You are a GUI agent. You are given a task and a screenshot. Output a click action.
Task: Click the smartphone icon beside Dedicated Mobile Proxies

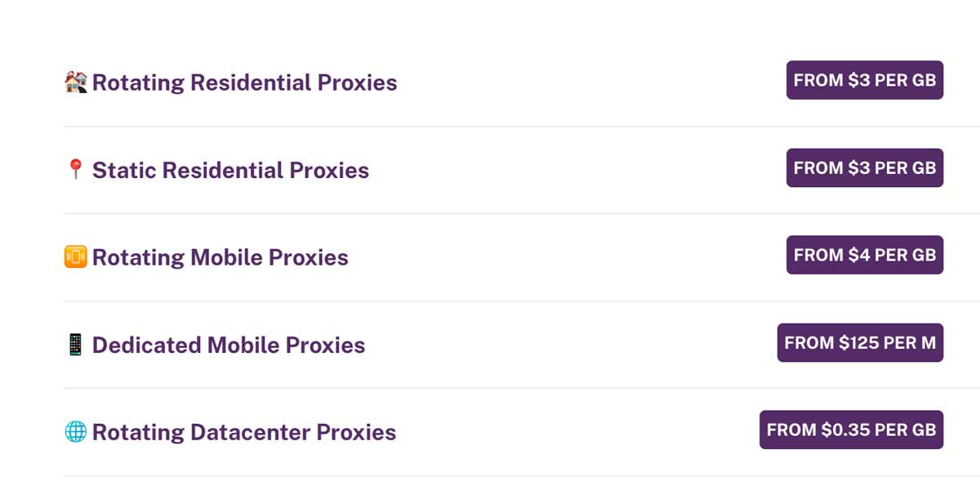pos(75,344)
